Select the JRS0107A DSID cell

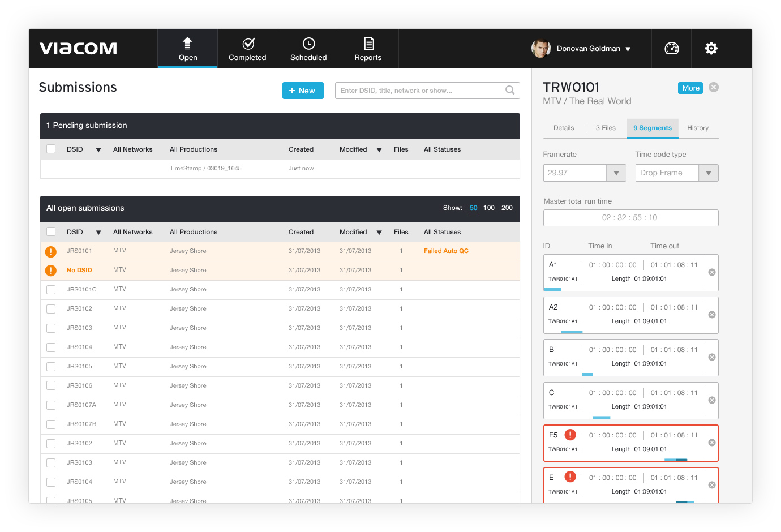[81, 405]
